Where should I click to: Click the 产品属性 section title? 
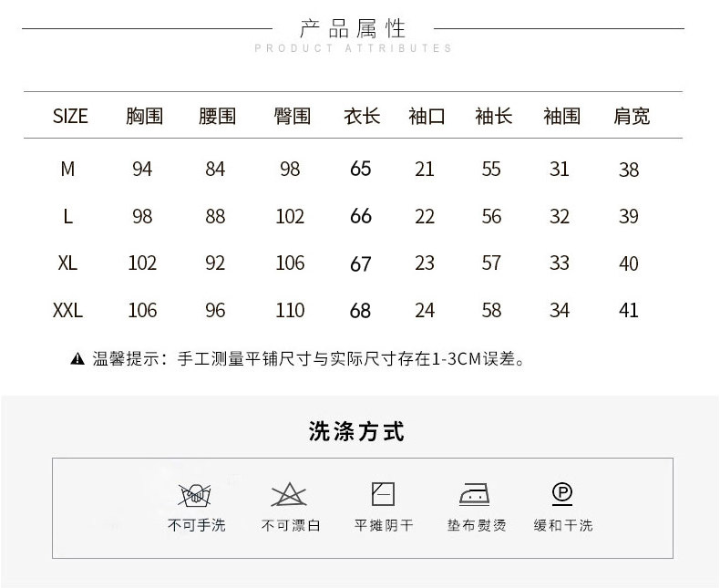coord(353,27)
